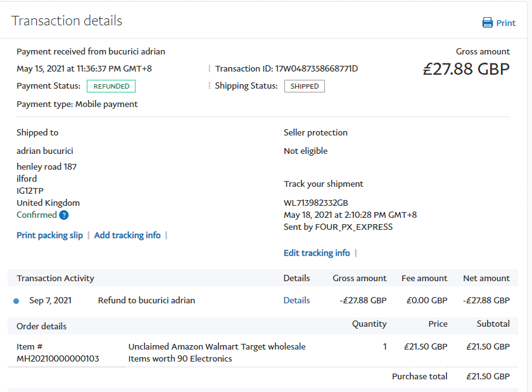The height and width of the screenshot is (392, 532).
Task: Click the £27.88 GBP gross amount total
Action: (x=466, y=68)
